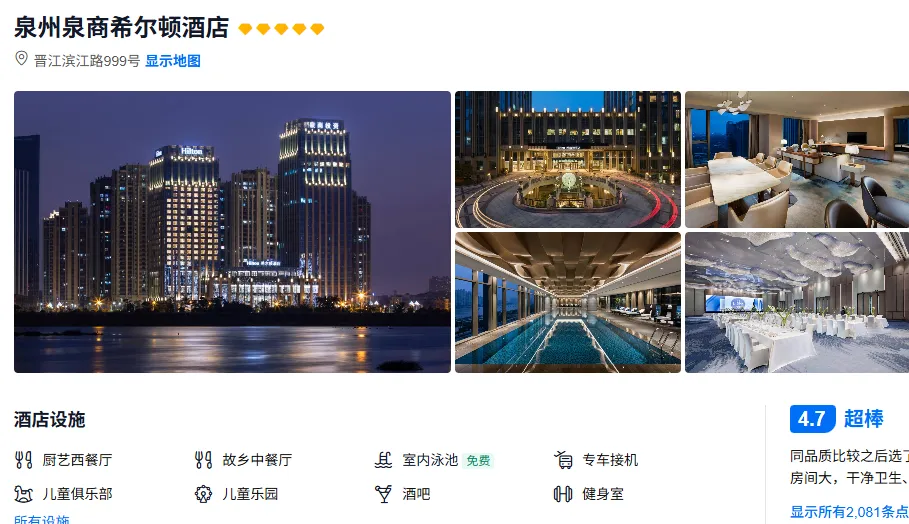
Task: Click the 酒吧 cocktail glass icon
Action: pos(383,494)
